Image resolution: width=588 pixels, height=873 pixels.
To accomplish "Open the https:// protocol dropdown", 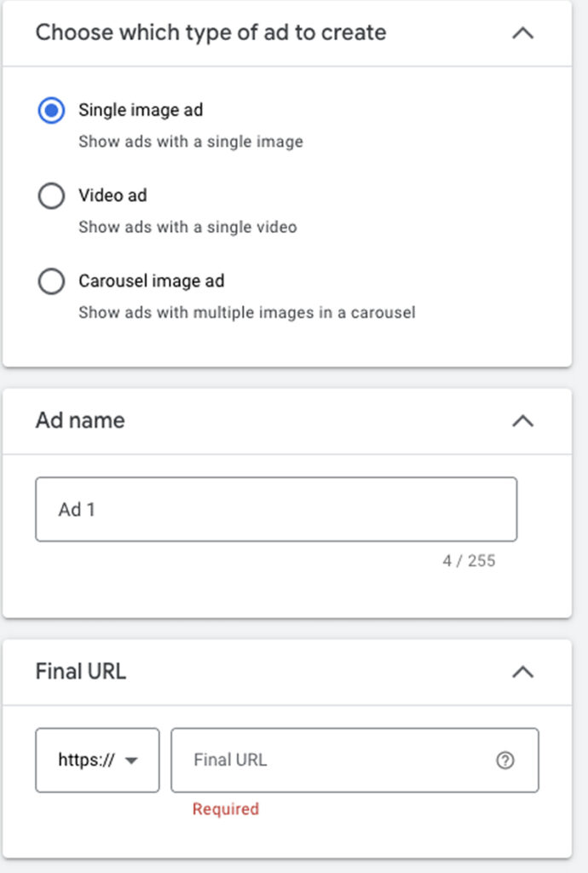I will click(x=97, y=760).
